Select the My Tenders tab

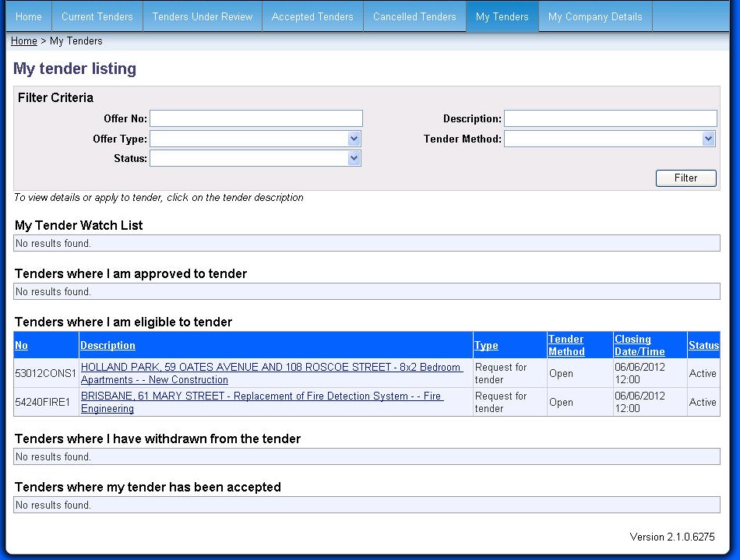pos(502,16)
